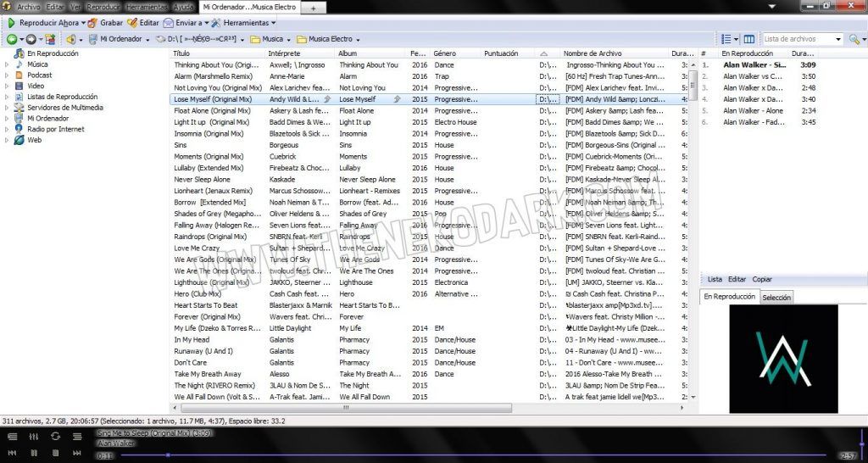This screenshot has width=868, height=463.
Task: Click the magnifier search icon
Action: point(853,39)
